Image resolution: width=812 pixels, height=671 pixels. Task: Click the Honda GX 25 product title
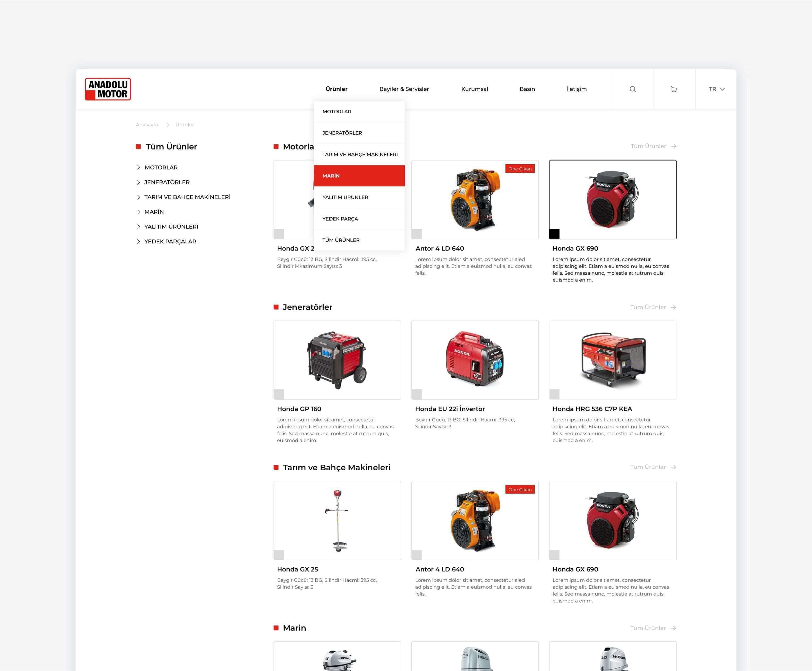point(297,569)
